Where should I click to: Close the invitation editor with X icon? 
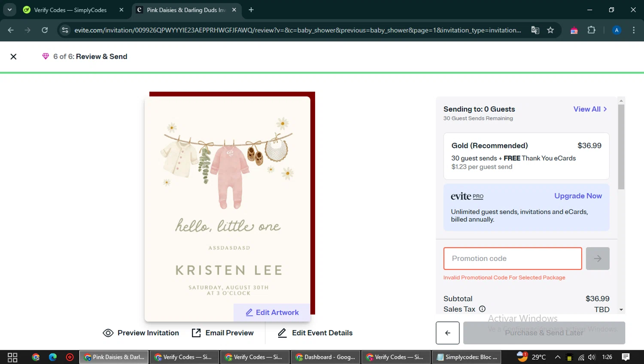(13, 57)
